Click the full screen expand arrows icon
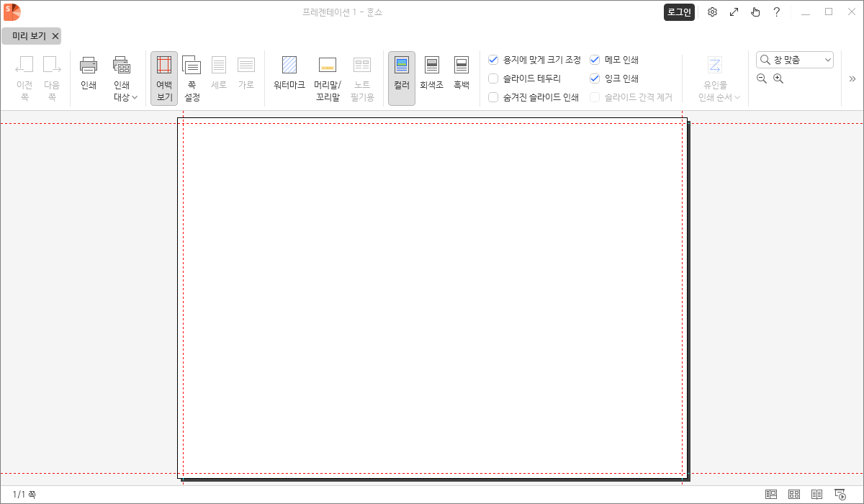864x504 pixels. (734, 12)
